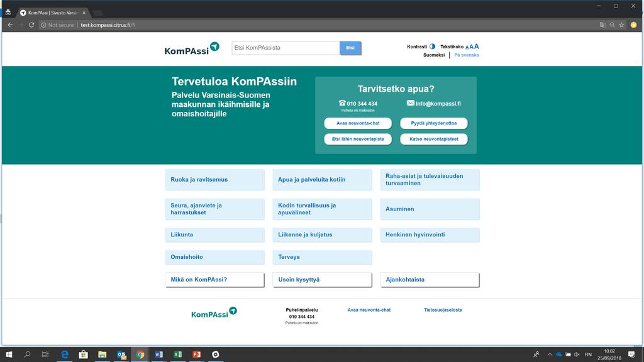Open Liikunta category
This screenshot has height=362, width=644.
coord(215,235)
